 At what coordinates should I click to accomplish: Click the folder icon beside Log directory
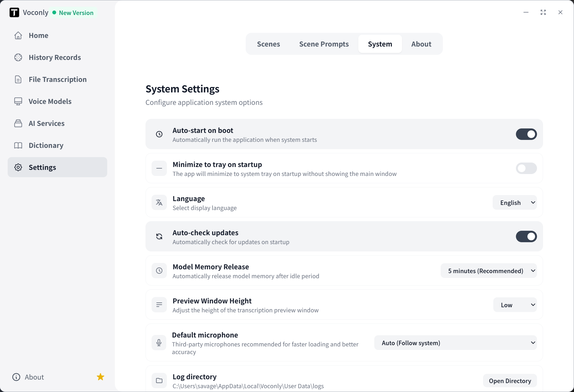(x=159, y=381)
